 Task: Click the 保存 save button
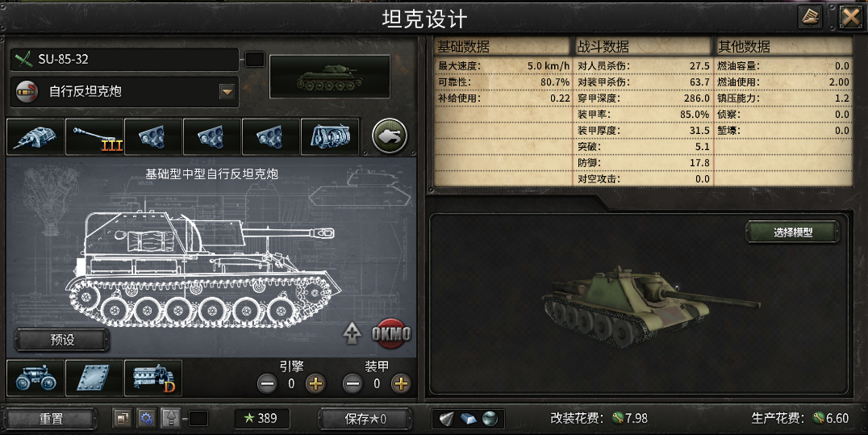coord(365,419)
